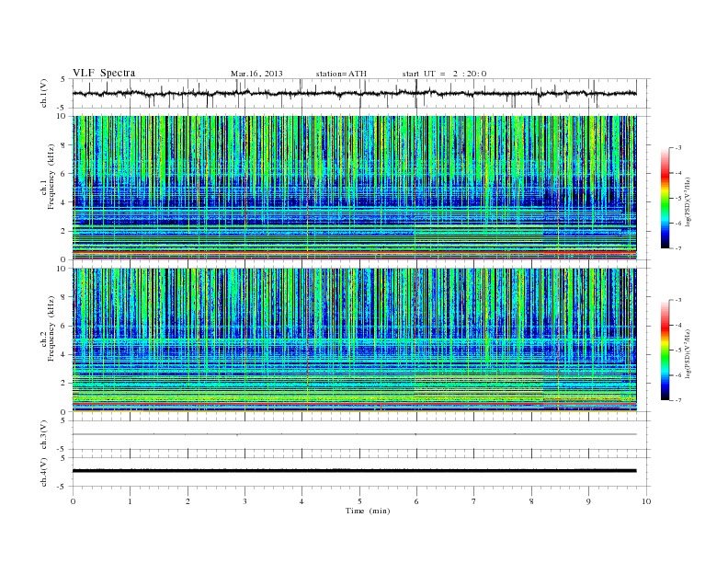728x563 pixels.
Task: Click tick label "1" on the Time axis
Action: pyautogui.click(x=131, y=501)
